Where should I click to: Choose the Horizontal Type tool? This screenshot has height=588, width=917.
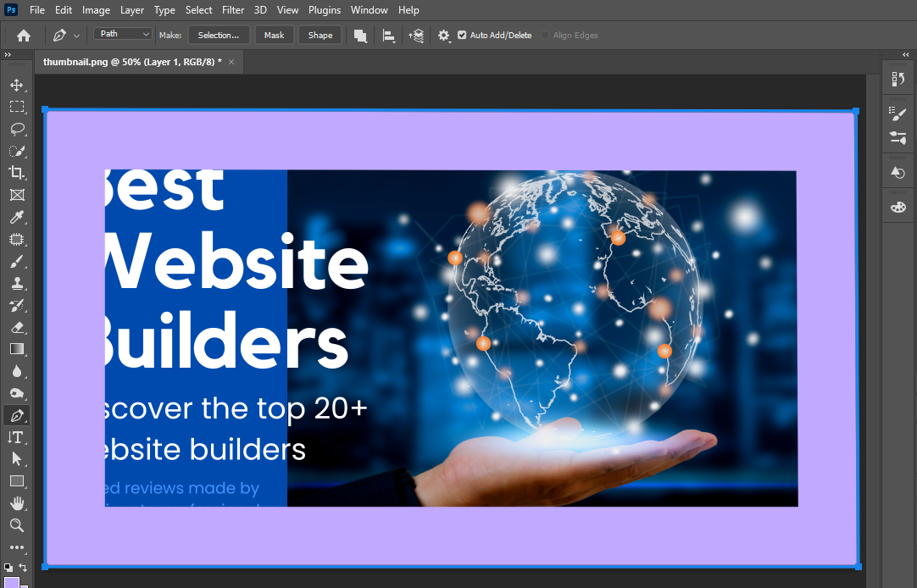click(16, 437)
